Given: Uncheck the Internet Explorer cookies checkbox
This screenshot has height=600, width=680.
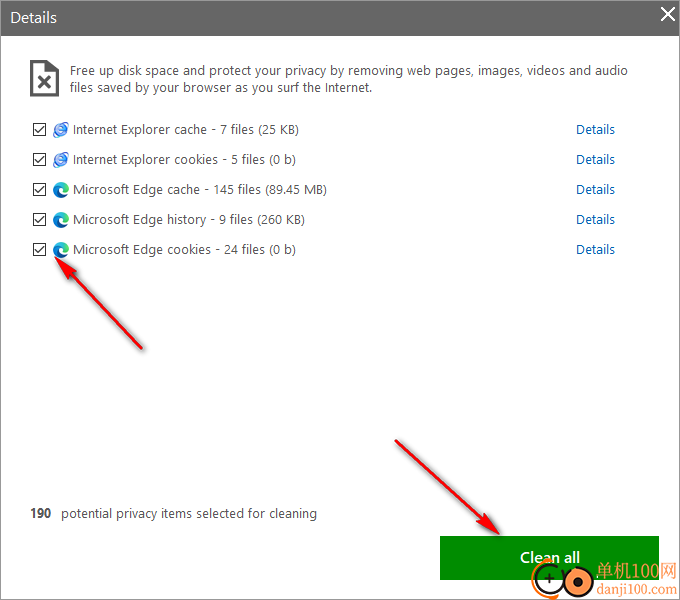Looking at the screenshot, I should click(x=39, y=160).
